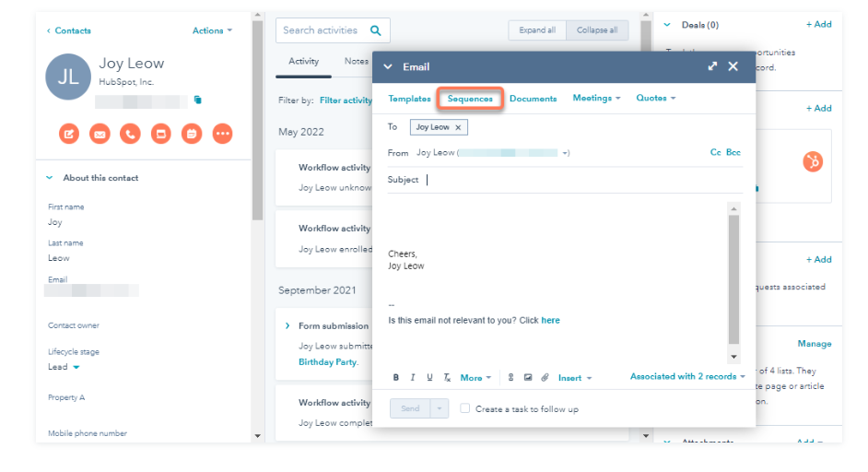The height and width of the screenshot is (472, 868).
Task: Open the Templates tab in email
Action: [409, 99]
